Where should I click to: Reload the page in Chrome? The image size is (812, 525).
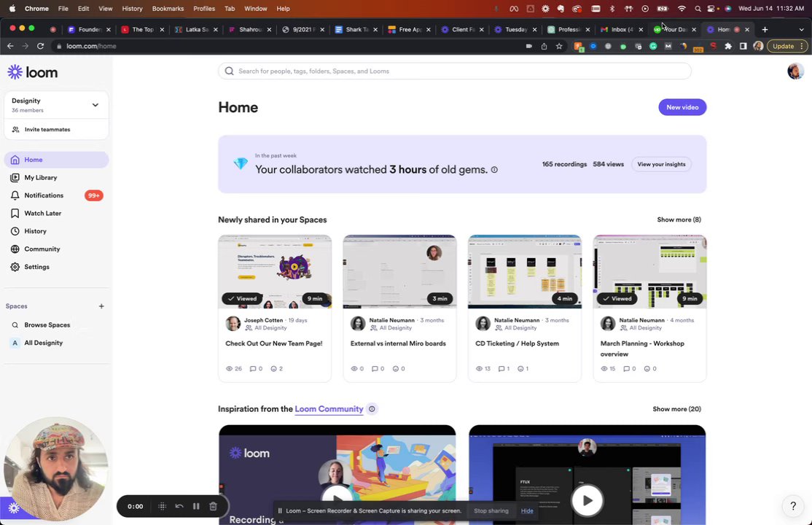click(x=40, y=46)
